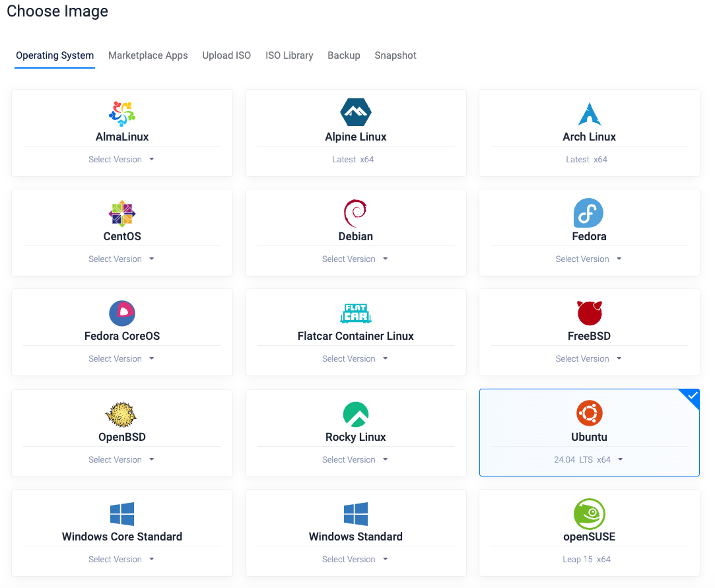Open the ISO Library tab

click(x=289, y=55)
